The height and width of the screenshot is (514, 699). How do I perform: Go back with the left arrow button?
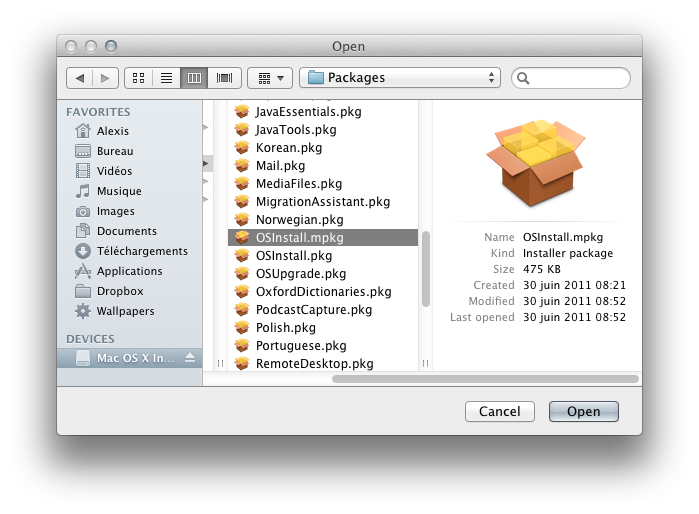(80, 78)
